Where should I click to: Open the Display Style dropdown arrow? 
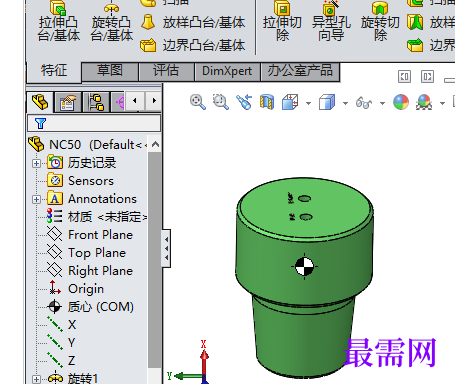tap(345, 103)
